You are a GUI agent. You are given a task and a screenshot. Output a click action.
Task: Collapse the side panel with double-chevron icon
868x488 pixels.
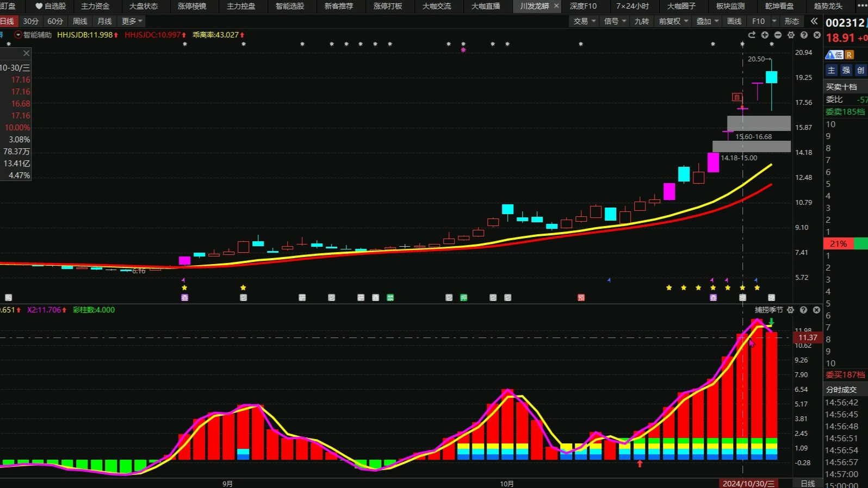[814, 21]
